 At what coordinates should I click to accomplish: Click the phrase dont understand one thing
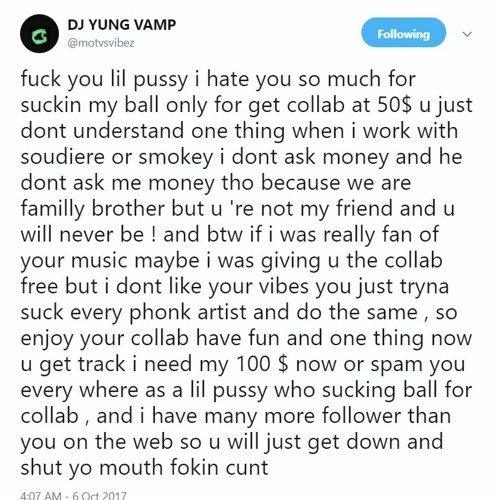point(153,130)
